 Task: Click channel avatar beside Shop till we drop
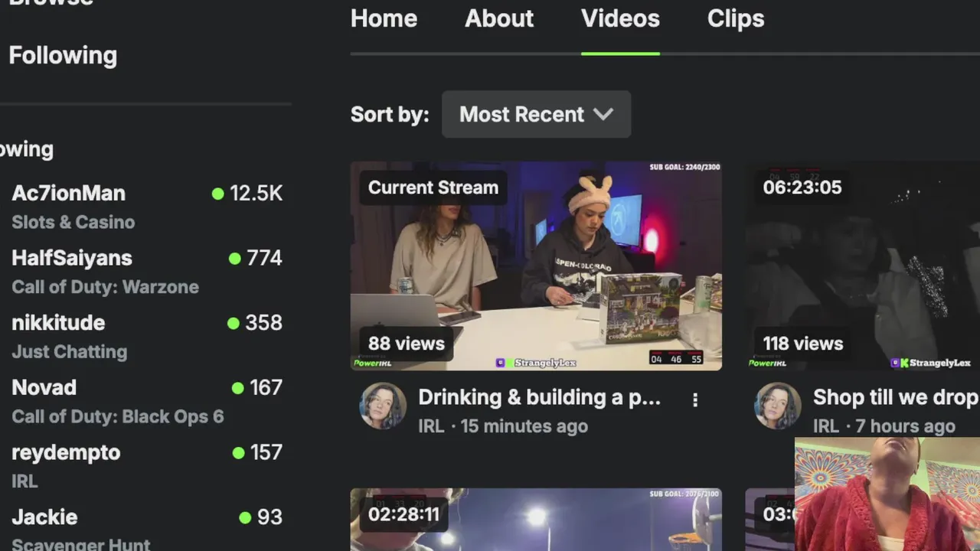click(x=778, y=406)
